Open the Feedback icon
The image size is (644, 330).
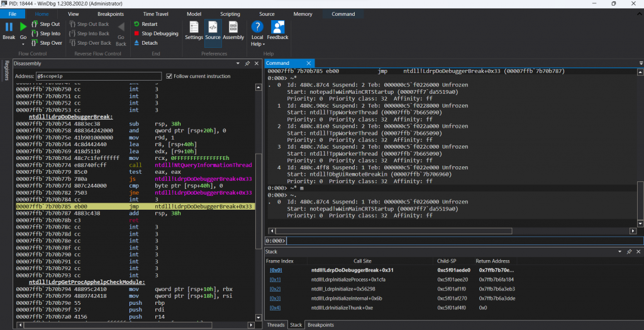(x=277, y=27)
